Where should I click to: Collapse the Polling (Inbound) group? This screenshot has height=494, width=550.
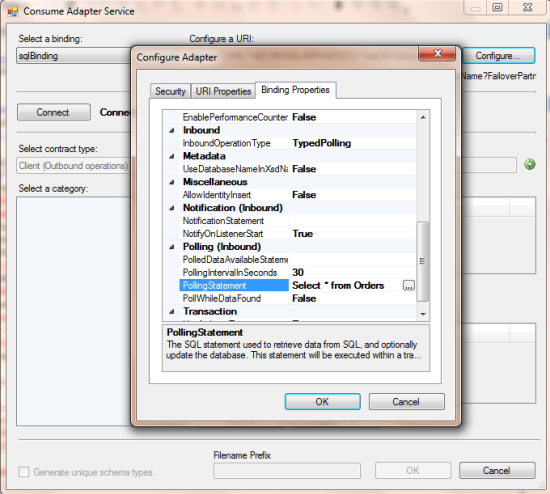(x=172, y=247)
